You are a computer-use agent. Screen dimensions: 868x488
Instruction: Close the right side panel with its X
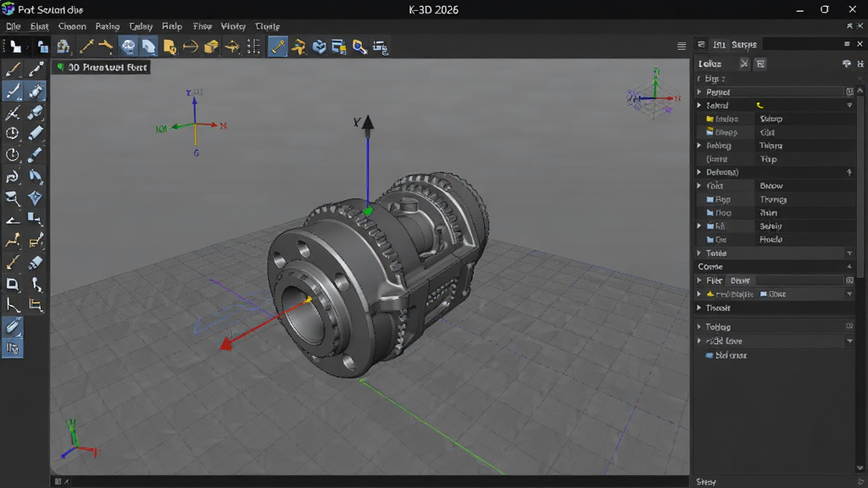860,44
